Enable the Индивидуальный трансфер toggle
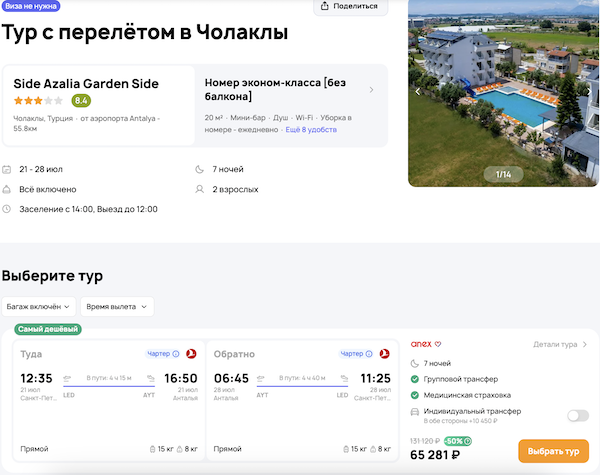This screenshot has width=600, height=475. 577,415
